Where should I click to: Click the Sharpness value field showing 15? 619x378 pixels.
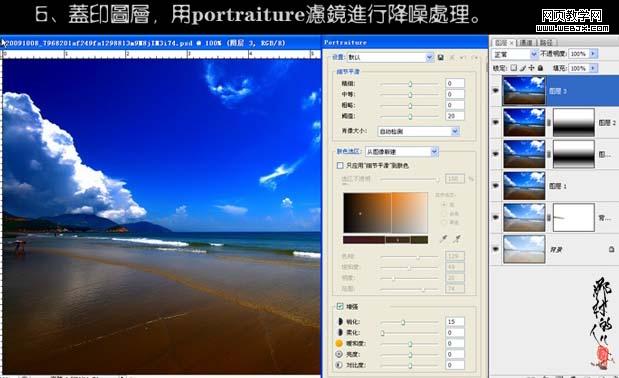[x=455, y=322]
